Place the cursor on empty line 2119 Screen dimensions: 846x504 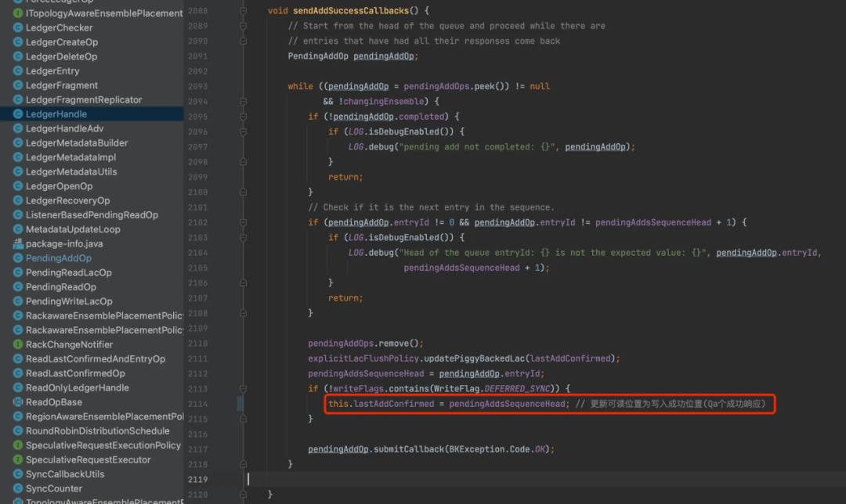(540, 479)
